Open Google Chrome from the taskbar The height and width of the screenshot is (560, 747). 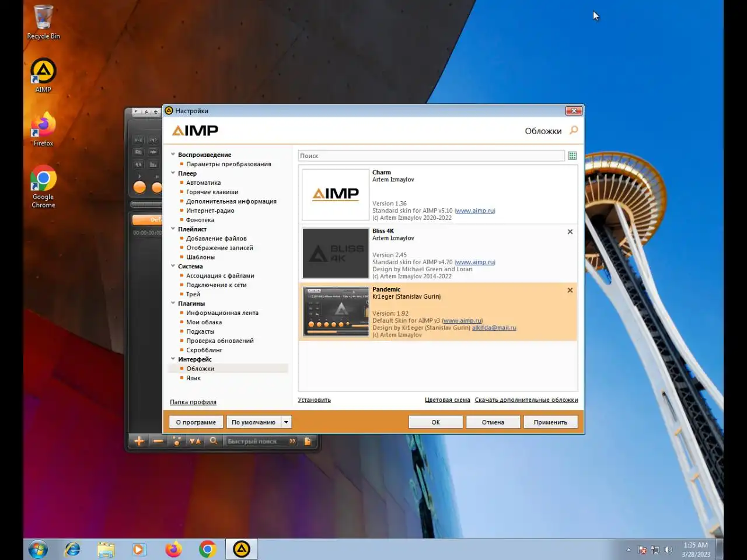click(207, 549)
